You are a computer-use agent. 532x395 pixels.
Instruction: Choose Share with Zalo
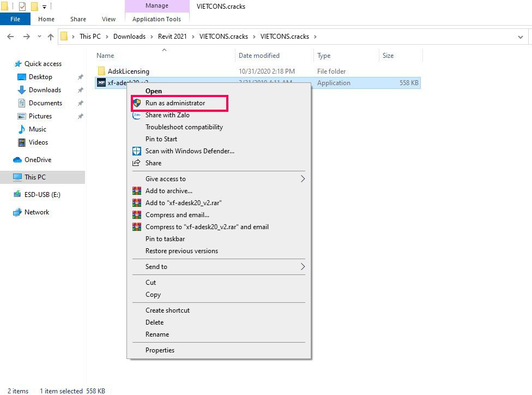(x=168, y=115)
